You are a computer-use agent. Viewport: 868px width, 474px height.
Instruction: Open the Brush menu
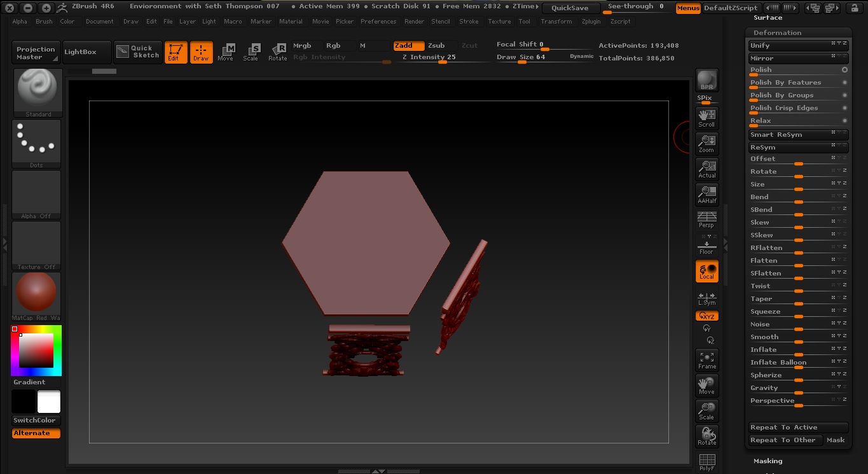[44, 22]
